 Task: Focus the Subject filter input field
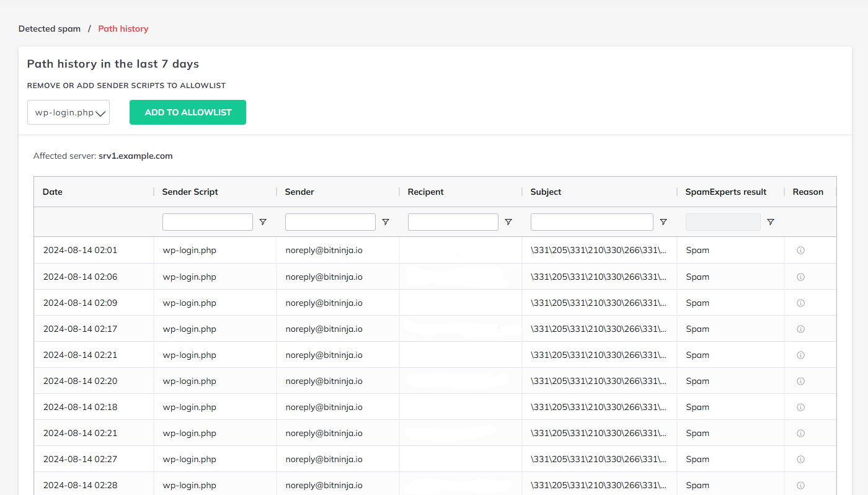click(x=592, y=222)
